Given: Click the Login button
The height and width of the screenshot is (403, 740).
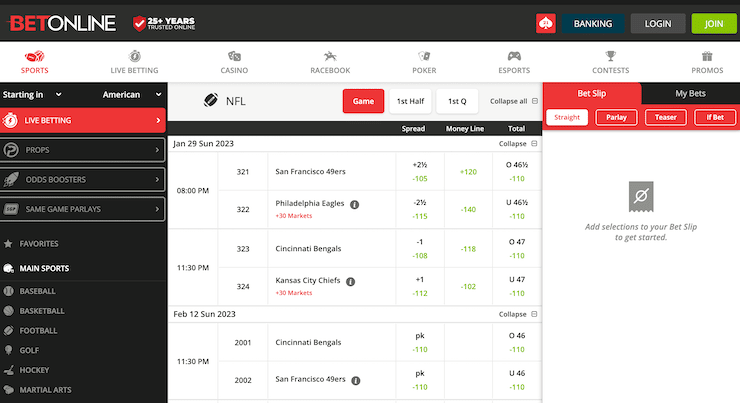Looking at the screenshot, I should (658, 24).
